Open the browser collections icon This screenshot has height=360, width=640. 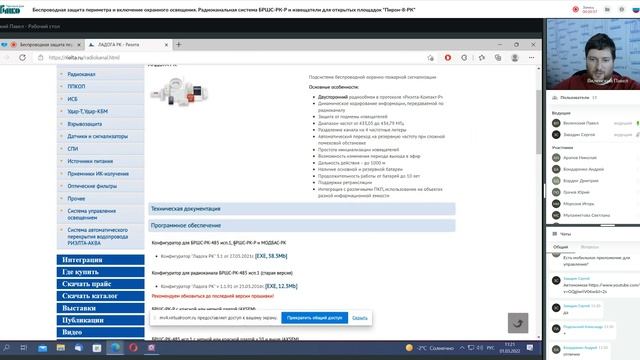pos(498,58)
